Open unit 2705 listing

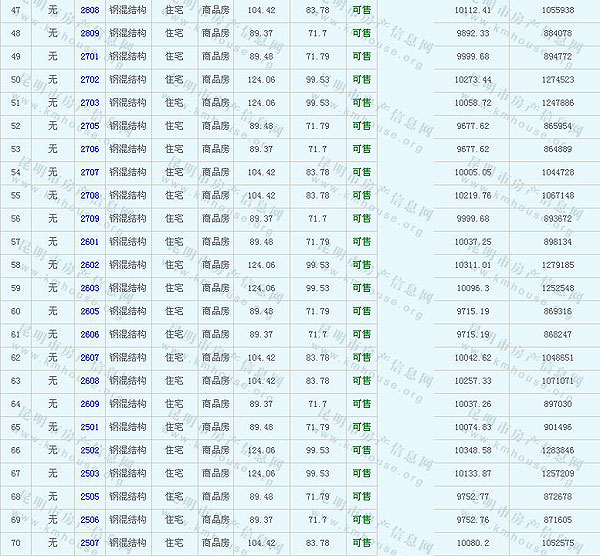click(89, 126)
